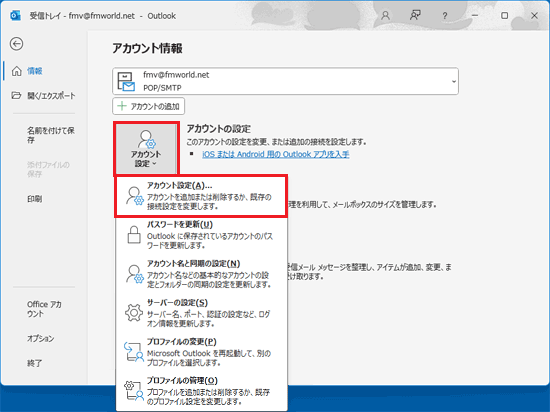This screenshot has width=550, height=412.
Task: Click the profile manage icon for プロファイルの管理
Action: [x=134, y=391]
